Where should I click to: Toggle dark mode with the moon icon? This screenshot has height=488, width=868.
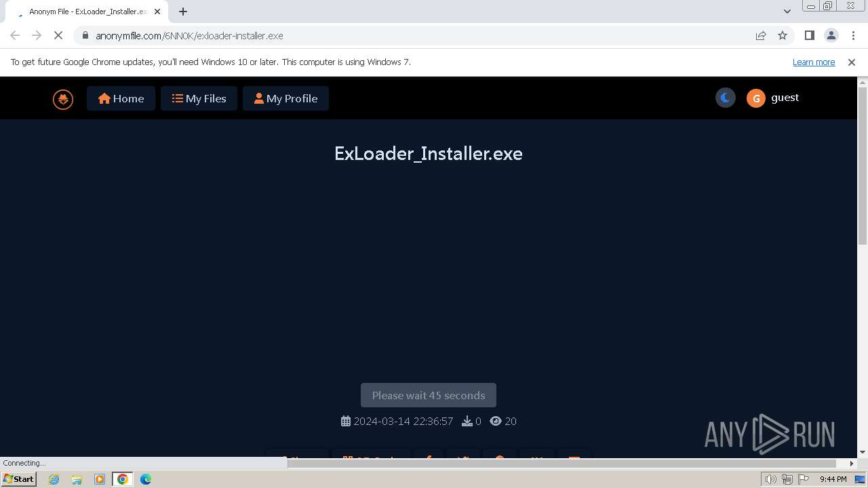click(725, 98)
